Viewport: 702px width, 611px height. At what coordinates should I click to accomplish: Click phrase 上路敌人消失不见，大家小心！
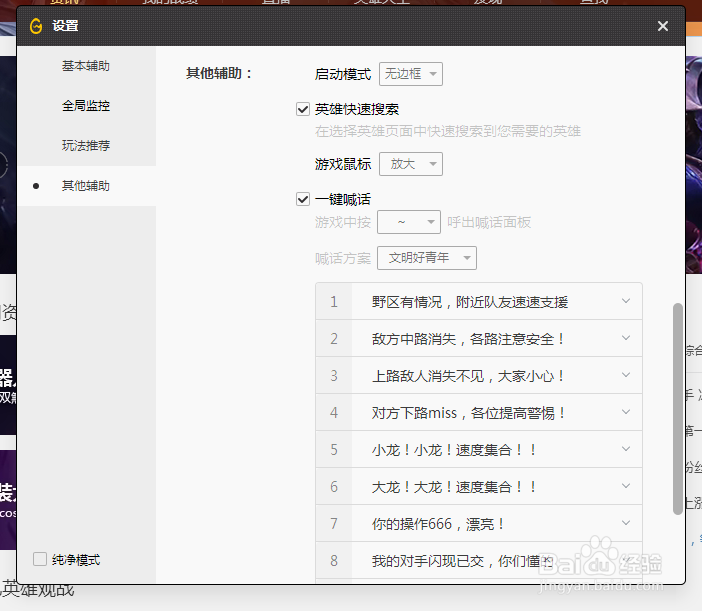pyautogui.click(x=468, y=376)
